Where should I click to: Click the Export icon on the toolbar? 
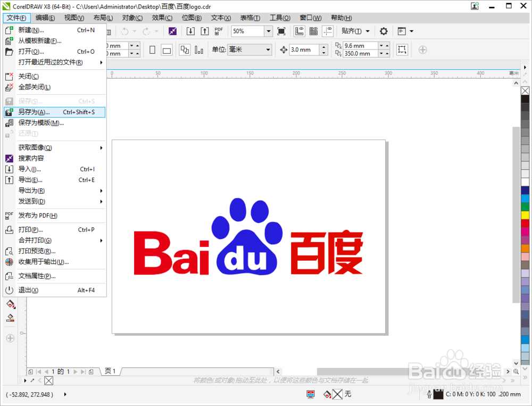205,31
